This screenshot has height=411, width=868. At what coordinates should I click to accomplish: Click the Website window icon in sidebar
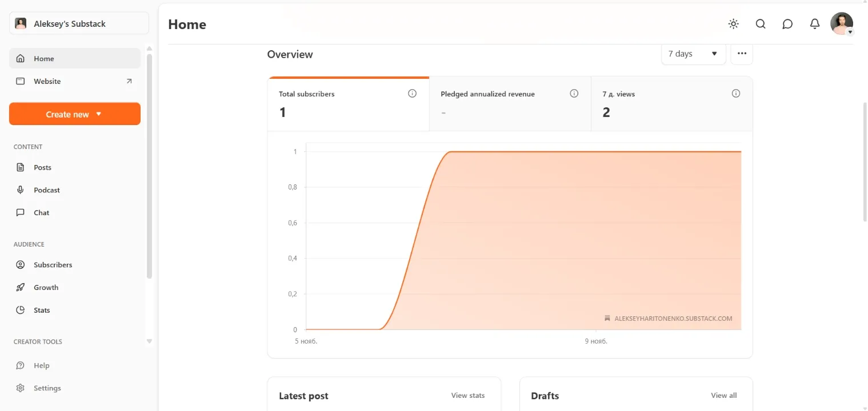click(x=21, y=81)
